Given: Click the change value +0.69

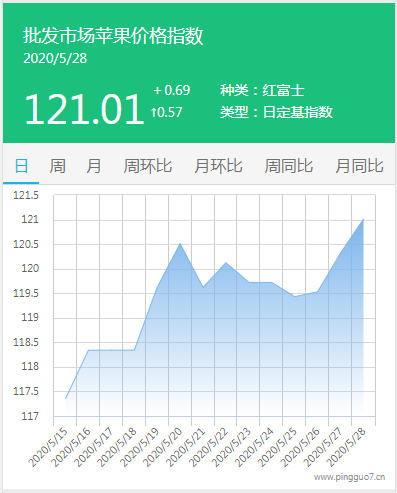Looking at the screenshot, I should [x=172, y=90].
